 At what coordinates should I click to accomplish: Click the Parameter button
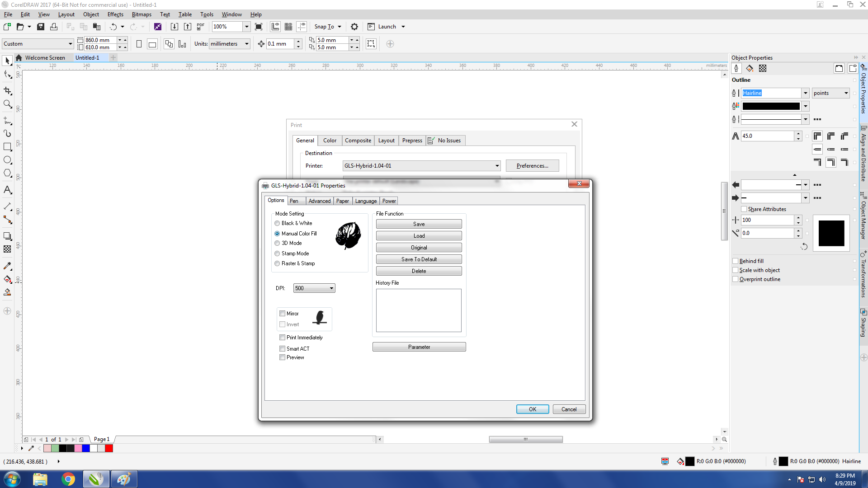click(419, 347)
